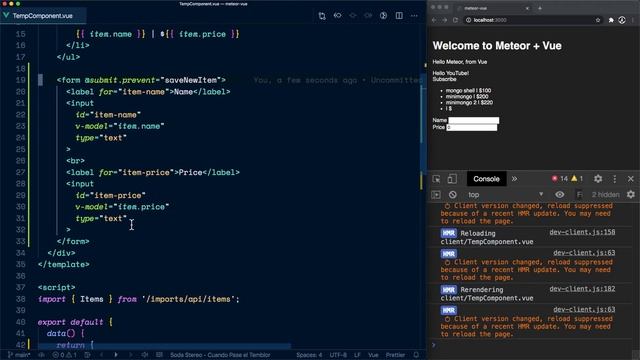This screenshot has width=640, height=360.
Task: Click the red error count 14 badge
Action: 560,179
